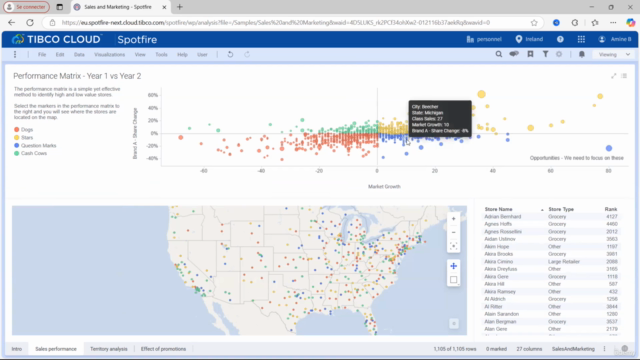Switch to the Intro page tab
The height and width of the screenshot is (360, 640).
click(x=17, y=349)
